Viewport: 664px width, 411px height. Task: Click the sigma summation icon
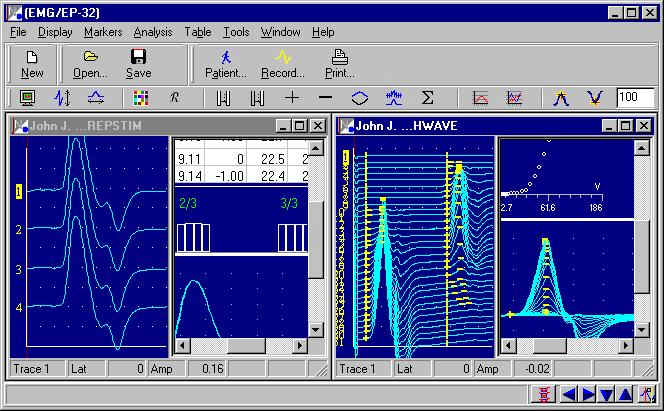(x=428, y=98)
